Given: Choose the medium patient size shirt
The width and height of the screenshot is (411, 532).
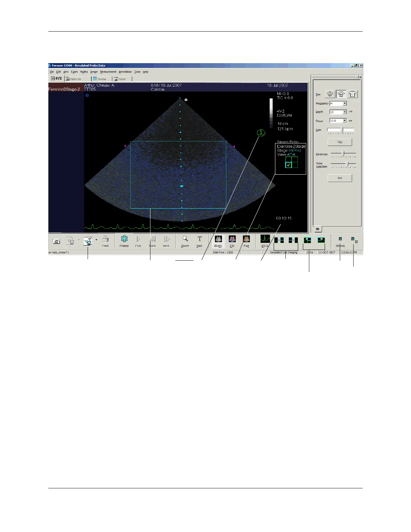Looking at the screenshot, I should point(341,94).
